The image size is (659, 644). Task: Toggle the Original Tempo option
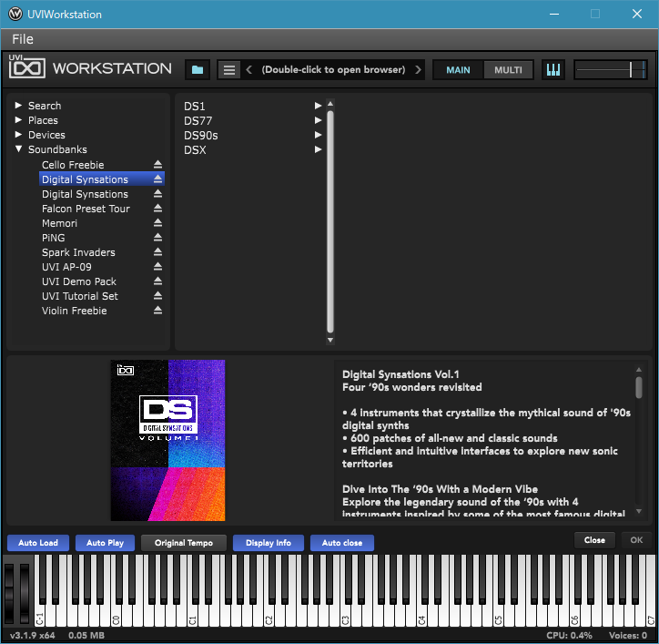184,543
